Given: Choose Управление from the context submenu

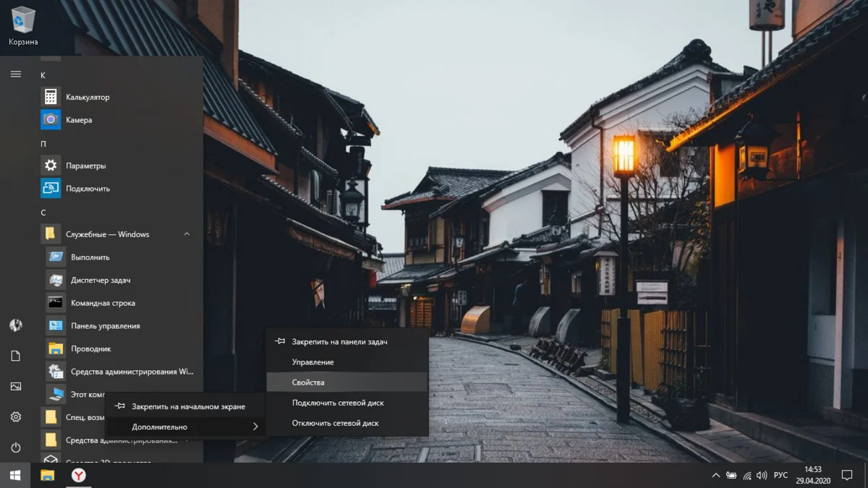Looking at the screenshot, I should (347, 361).
